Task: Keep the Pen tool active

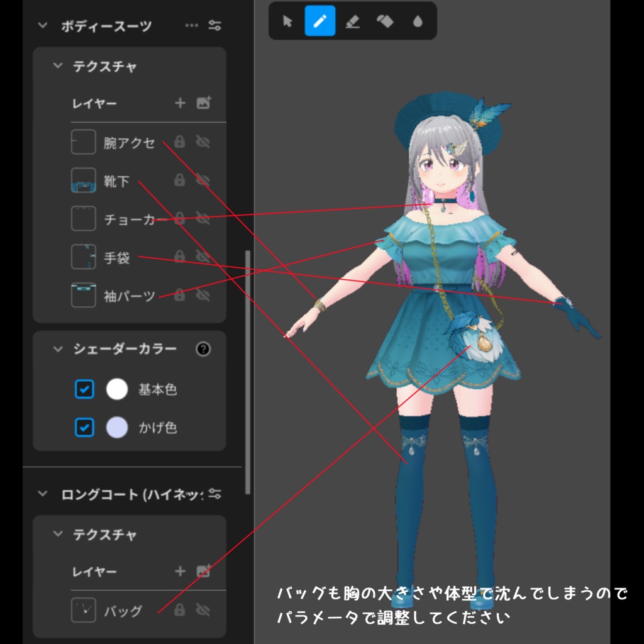Action: tap(320, 21)
